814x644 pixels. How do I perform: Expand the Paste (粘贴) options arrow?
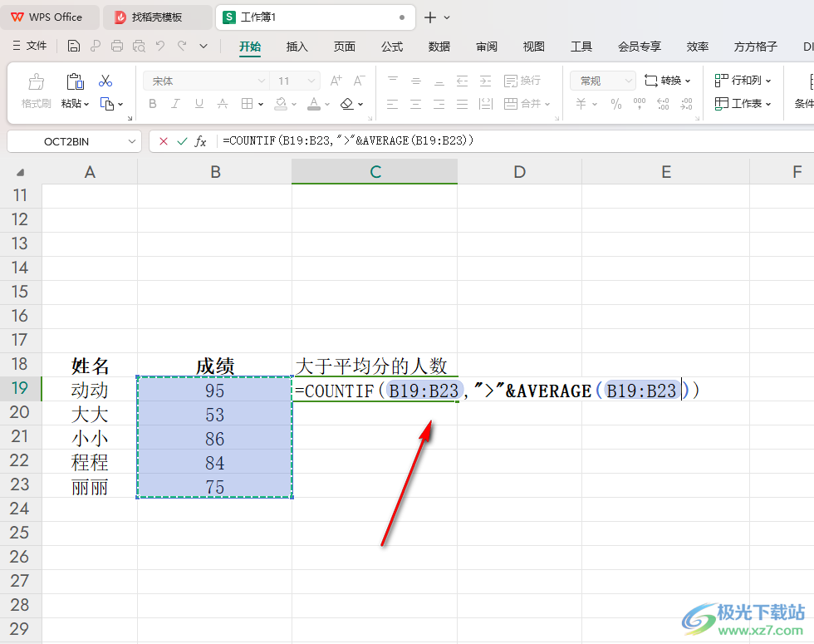point(86,105)
